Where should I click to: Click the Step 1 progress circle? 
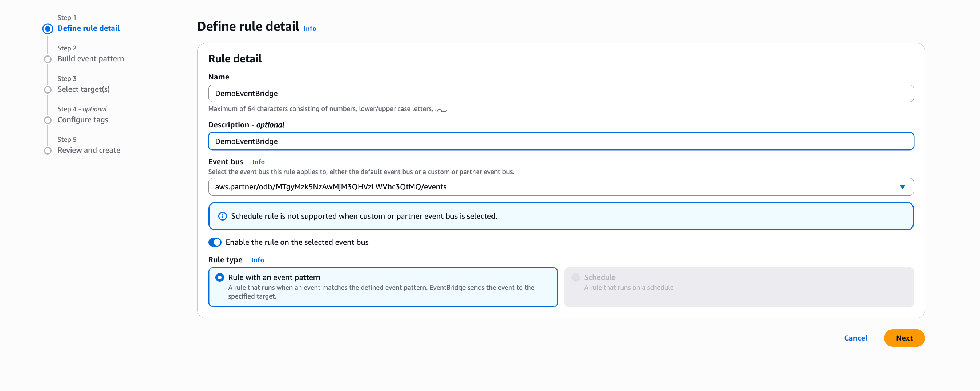click(48, 28)
